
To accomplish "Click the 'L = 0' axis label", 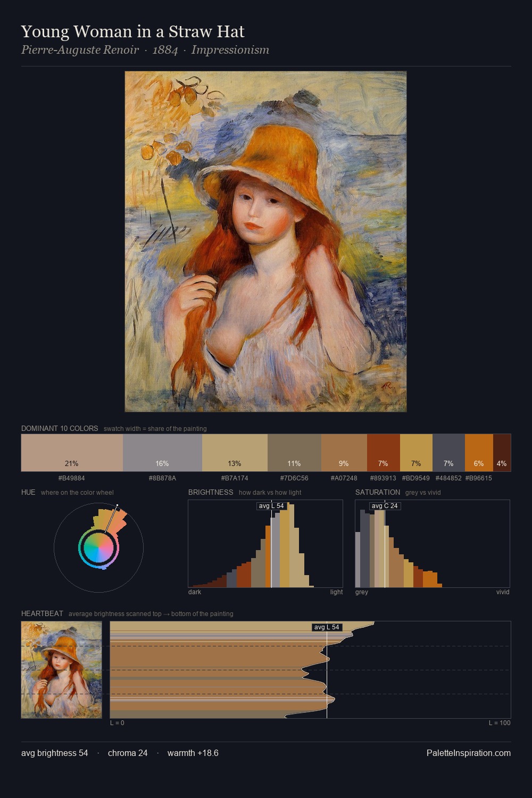I will click(x=117, y=723).
